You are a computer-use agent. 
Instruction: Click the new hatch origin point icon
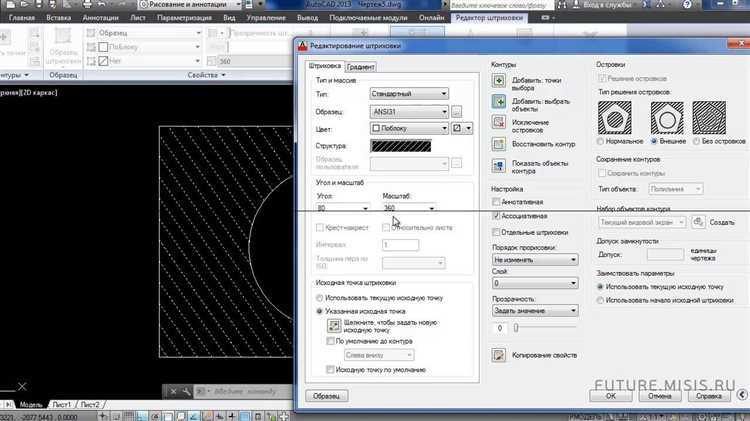point(334,324)
